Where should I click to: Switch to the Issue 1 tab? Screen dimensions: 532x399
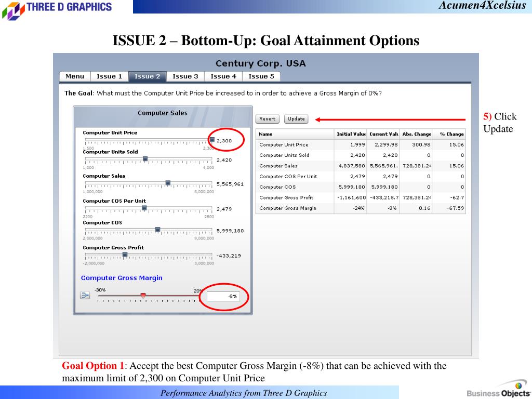point(109,76)
